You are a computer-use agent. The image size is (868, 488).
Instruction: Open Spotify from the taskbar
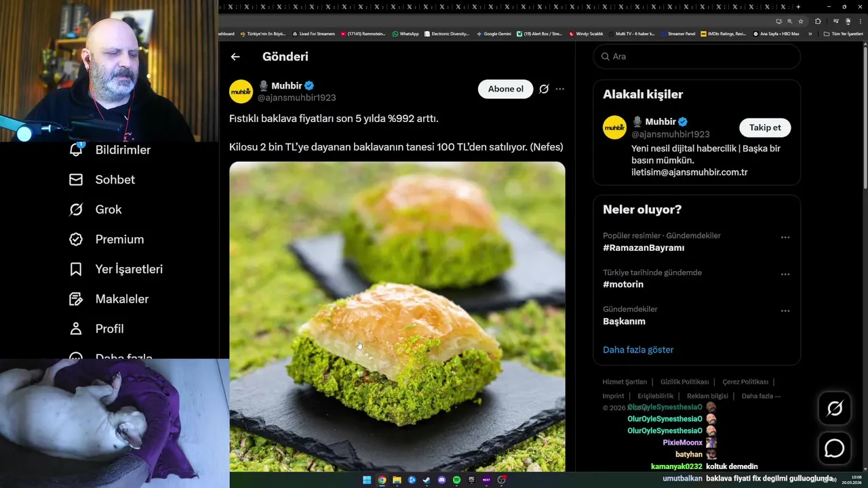tap(456, 480)
